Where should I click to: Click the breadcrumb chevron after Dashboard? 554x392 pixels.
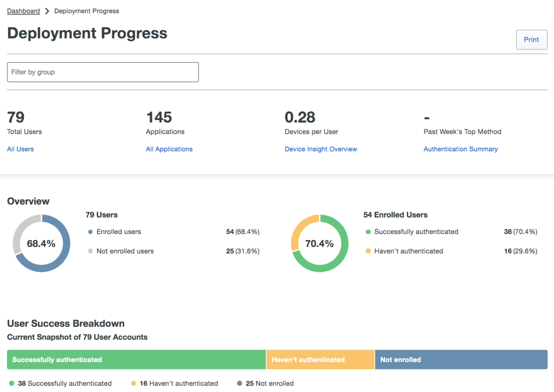(x=47, y=11)
